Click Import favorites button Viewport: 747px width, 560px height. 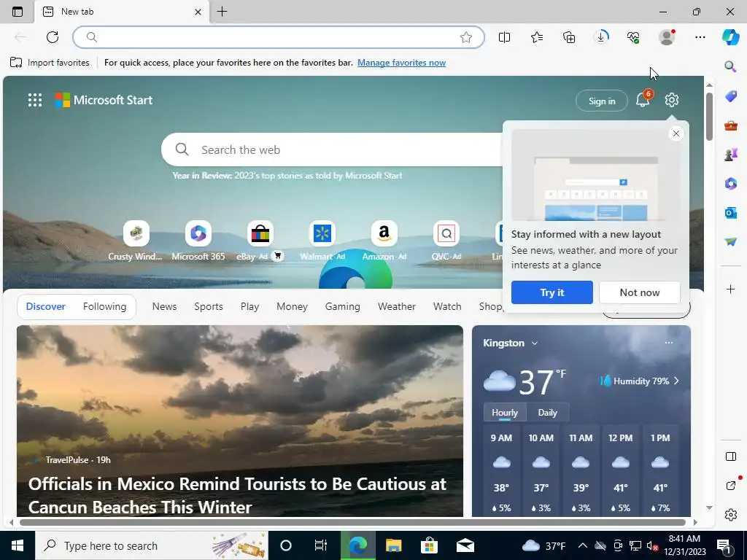(x=50, y=63)
